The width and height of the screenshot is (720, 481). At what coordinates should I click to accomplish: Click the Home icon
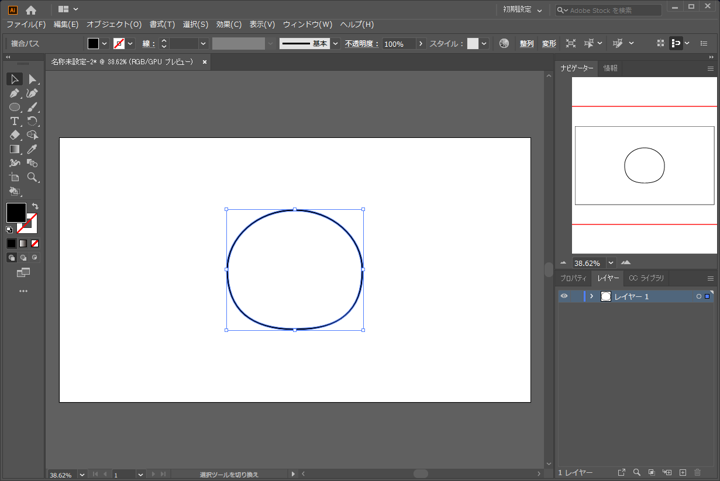[x=31, y=10]
